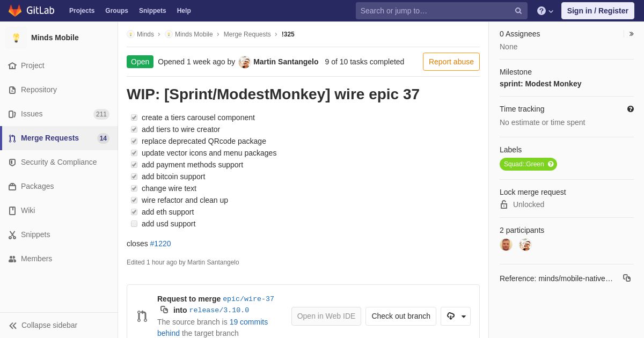Click the search magnifier icon
Viewport: 644px width, 338px height.
coord(518,11)
